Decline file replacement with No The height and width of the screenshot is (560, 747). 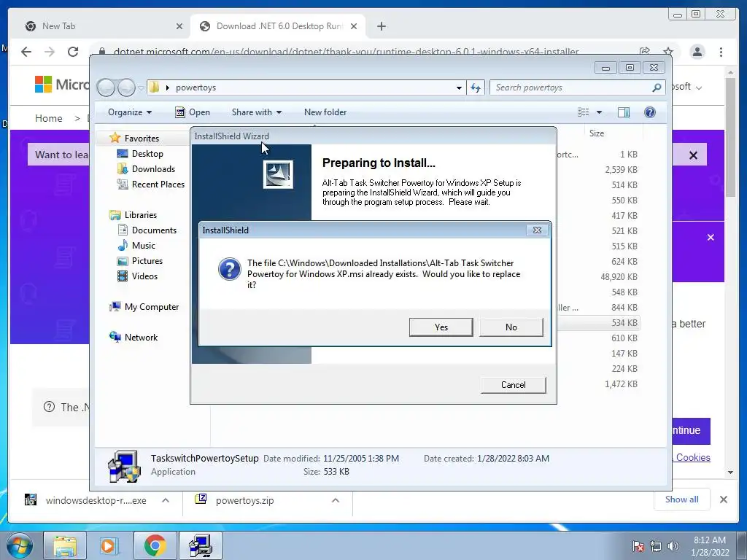click(x=511, y=327)
